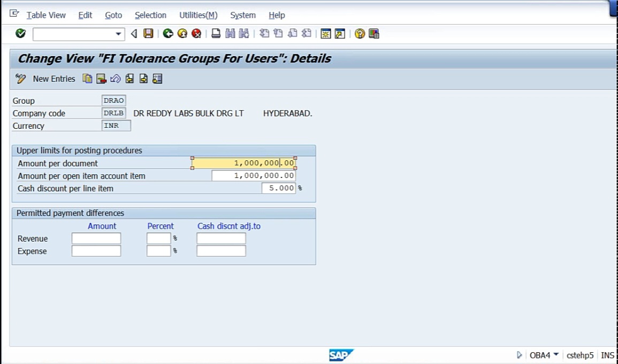Open the Help menu
This screenshot has width=618, height=364.
click(x=277, y=16)
